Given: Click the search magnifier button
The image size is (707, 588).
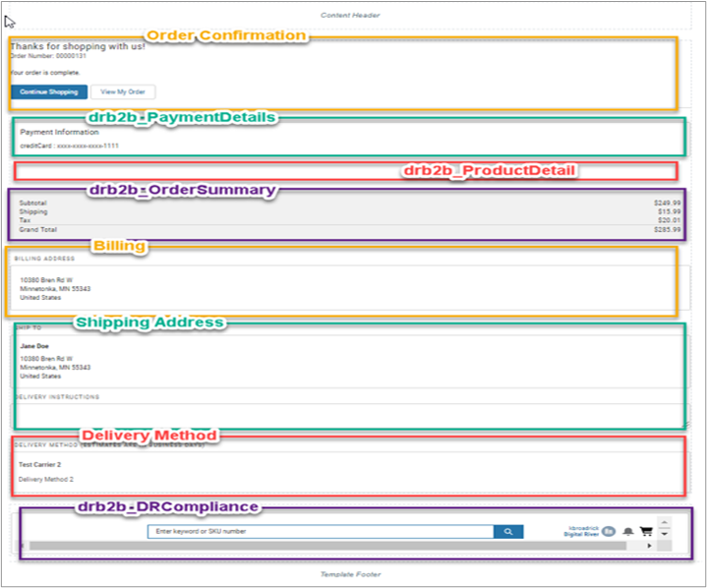Looking at the screenshot, I should tap(508, 531).
